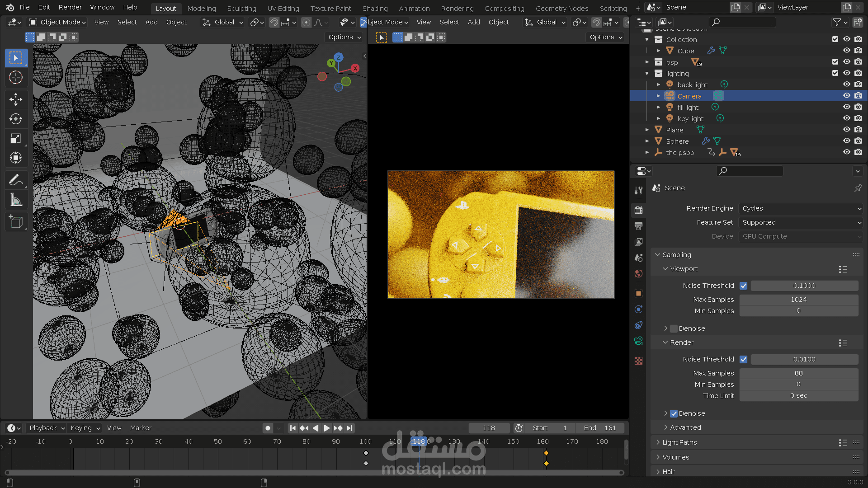Expand the psp collection tree
Viewport: 868px width, 488px height.
[x=647, y=62]
